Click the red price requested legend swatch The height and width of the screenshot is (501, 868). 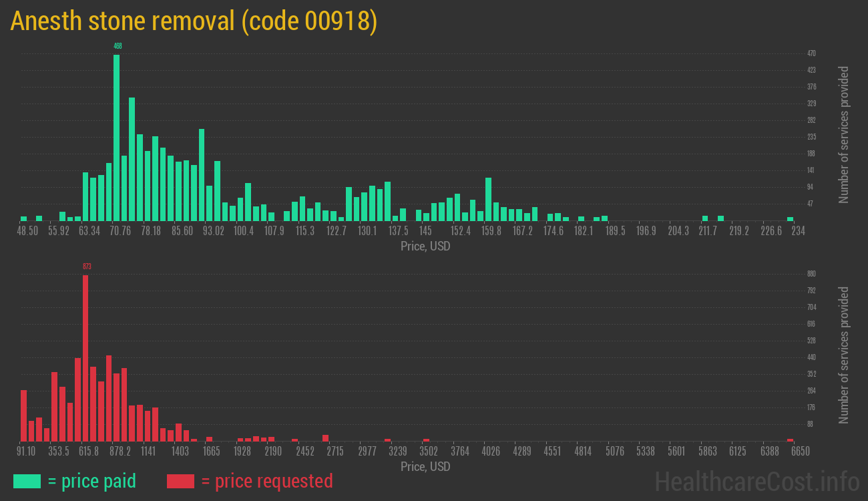pos(180,481)
